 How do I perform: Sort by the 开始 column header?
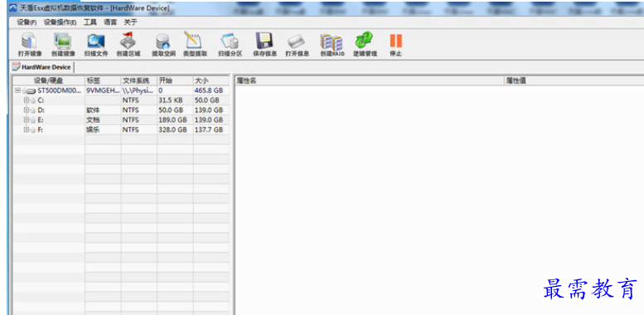(x=175, y=80)
